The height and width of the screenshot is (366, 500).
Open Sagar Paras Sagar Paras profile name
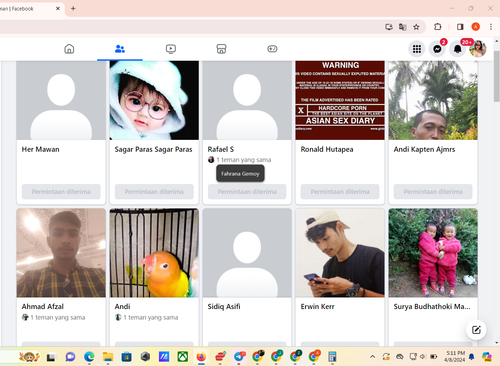(153, 149)
